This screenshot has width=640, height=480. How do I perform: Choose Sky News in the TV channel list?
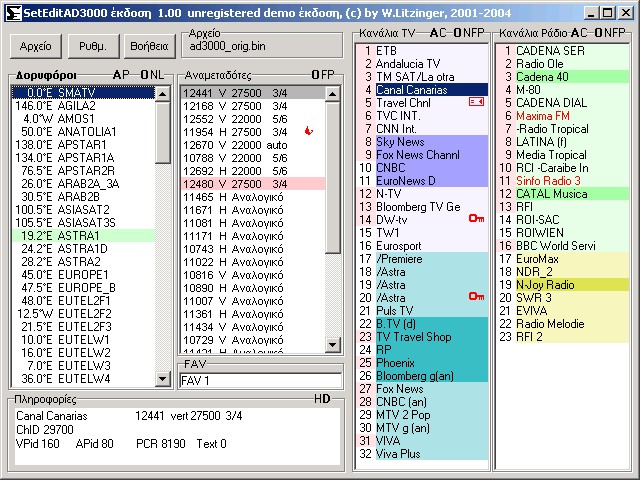pyautogui.click(x=399, y=142)
